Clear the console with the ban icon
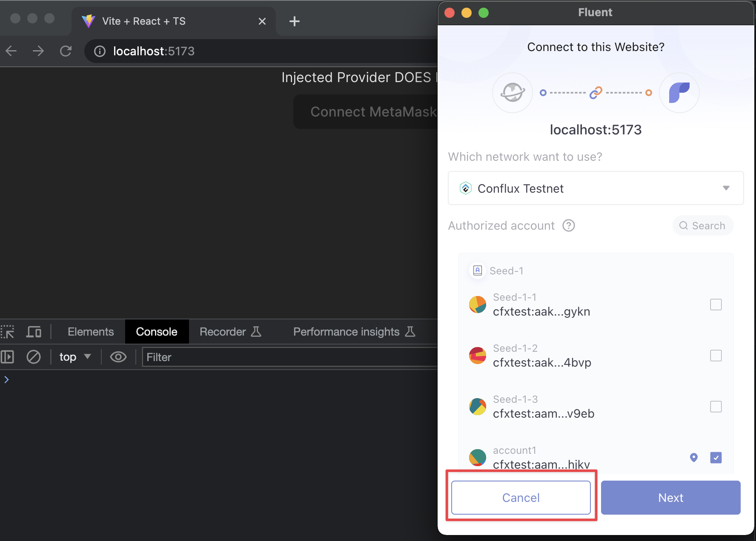Viewport: 756px width, 541px height. pos(33,357)
